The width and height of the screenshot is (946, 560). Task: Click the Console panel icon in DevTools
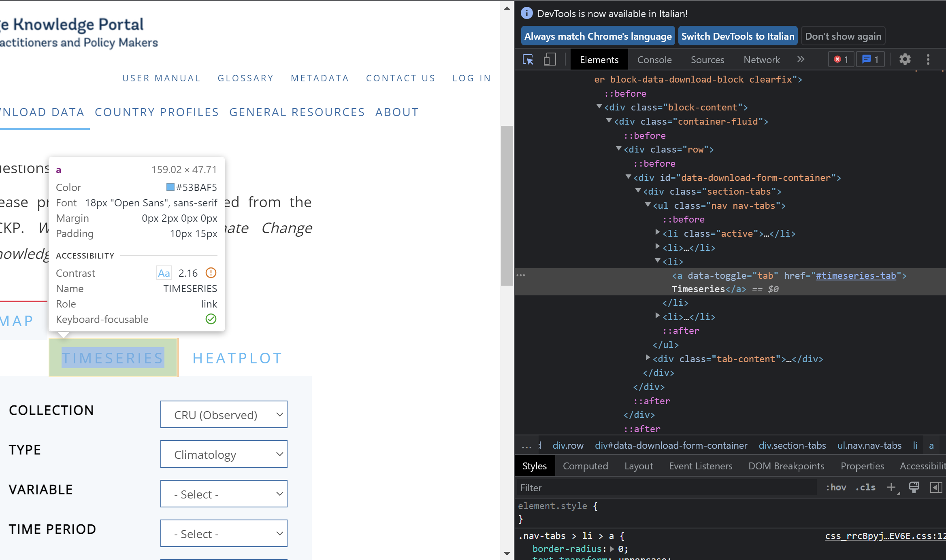pos(654,60)
